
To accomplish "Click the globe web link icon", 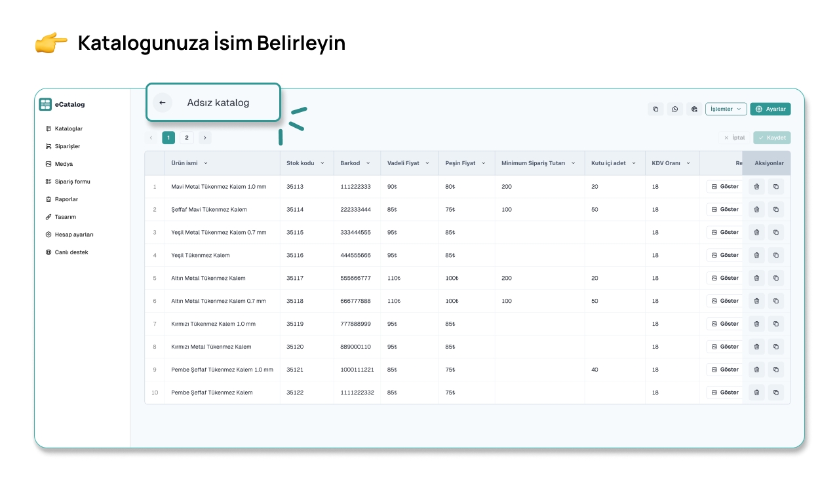I will [694, 109].
